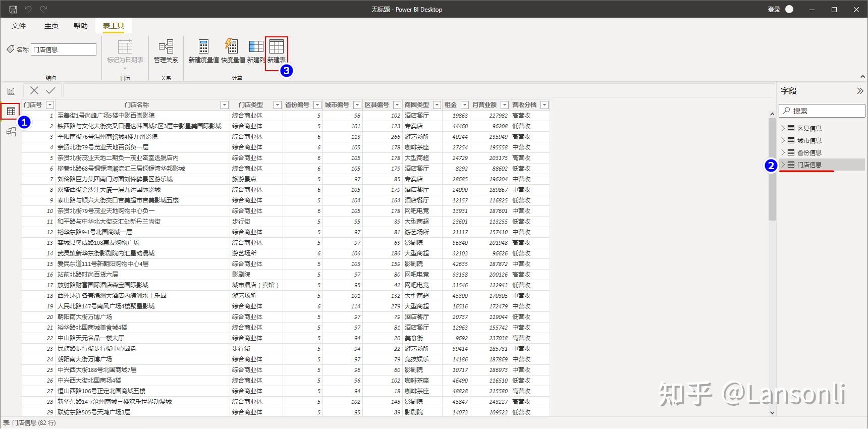Add a new column with 新建列
The height and width of the screenshot is (429, 868).
pos(256,51)
